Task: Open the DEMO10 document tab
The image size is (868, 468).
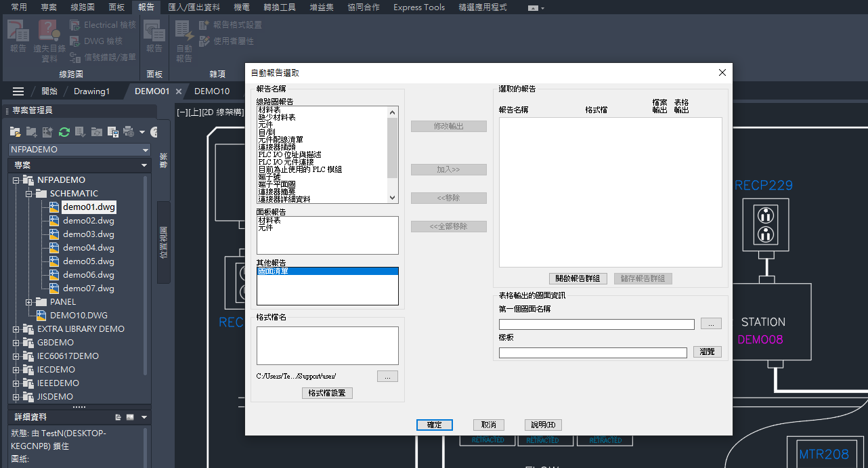Action: pyautogui.click(x=212, y=91)
